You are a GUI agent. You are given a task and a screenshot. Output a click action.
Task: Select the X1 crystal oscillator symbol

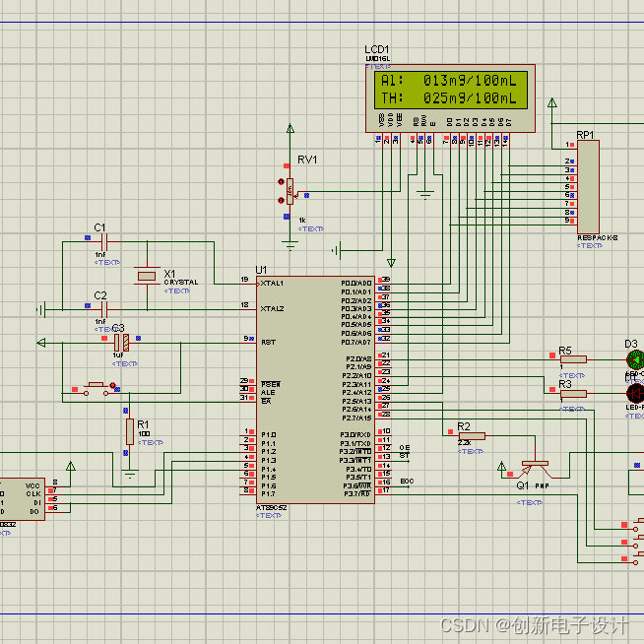(147, 276)
